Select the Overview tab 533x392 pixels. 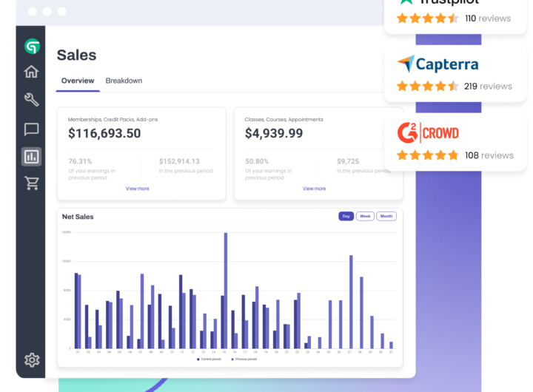click(x=78, y=81)
